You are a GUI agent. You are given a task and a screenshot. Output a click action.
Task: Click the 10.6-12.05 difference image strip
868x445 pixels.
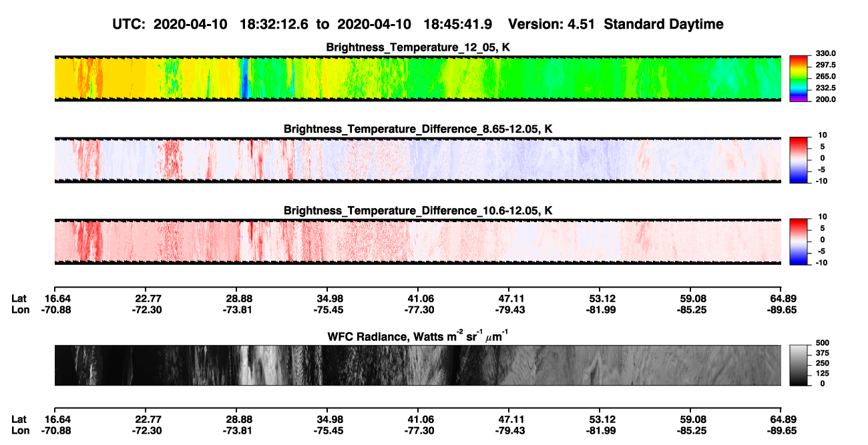point(418,241)
